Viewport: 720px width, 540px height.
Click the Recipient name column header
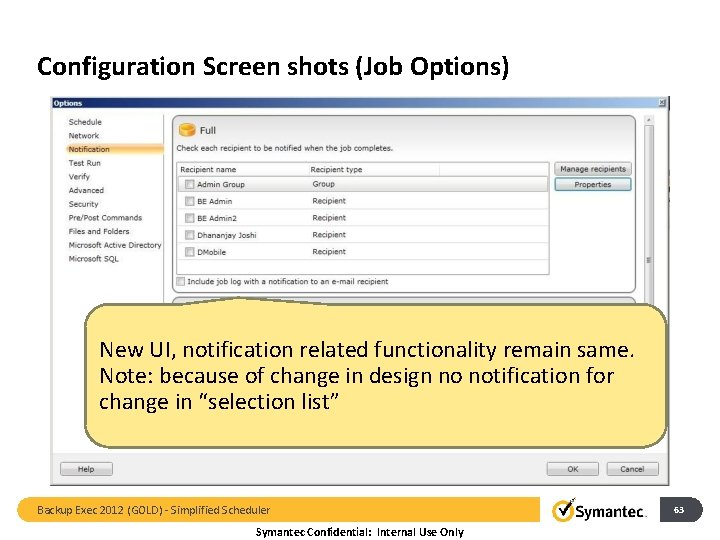(x=208, y=169)
